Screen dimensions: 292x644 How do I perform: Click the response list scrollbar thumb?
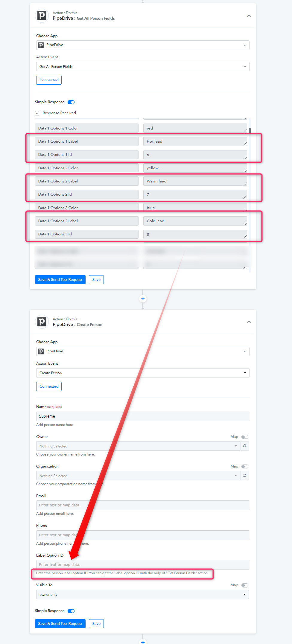coord(250,131)
